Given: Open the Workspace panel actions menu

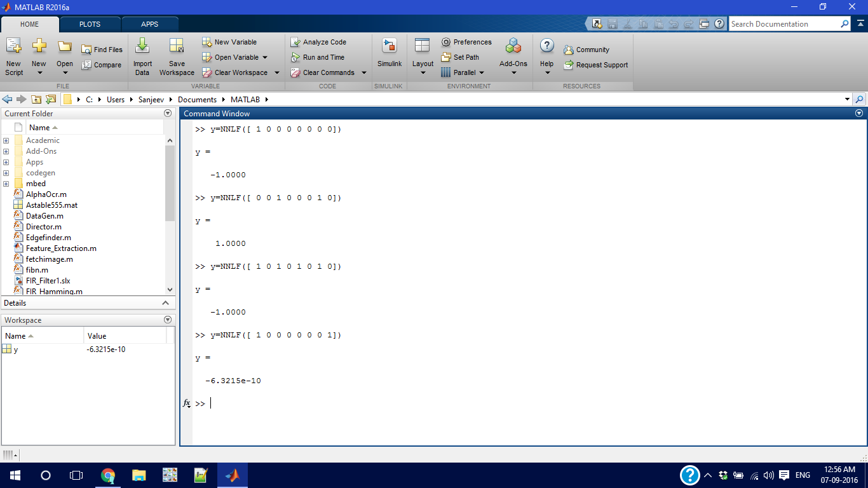Looking at the screenshot, I should tap(168, 320).
